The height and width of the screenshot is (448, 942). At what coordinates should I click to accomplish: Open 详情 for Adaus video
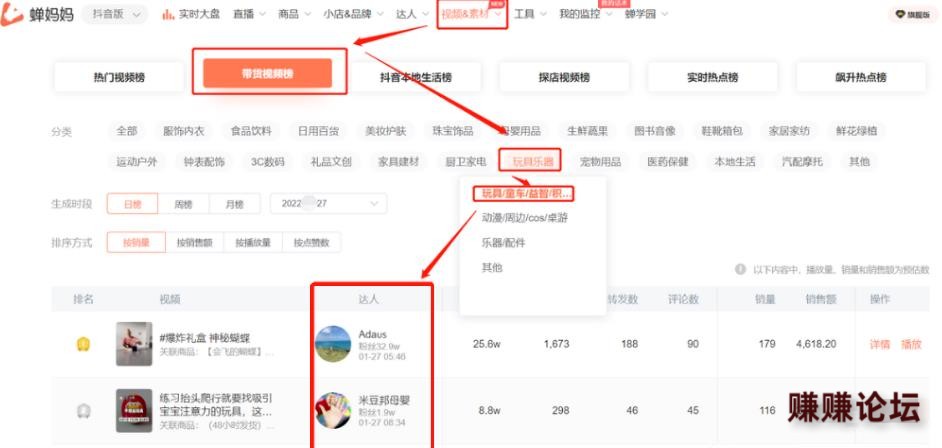click(879, 345)
